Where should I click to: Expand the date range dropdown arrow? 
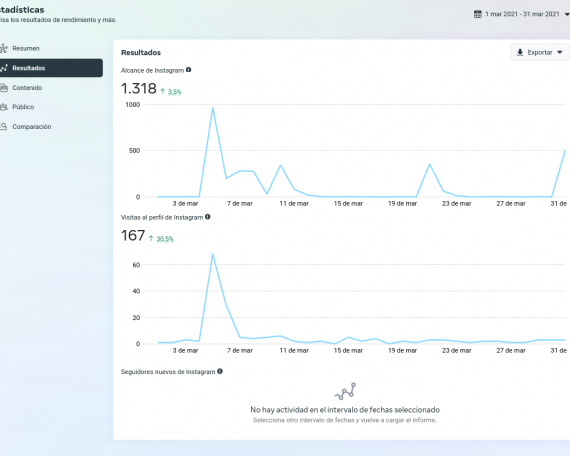(x=567, y=15)
